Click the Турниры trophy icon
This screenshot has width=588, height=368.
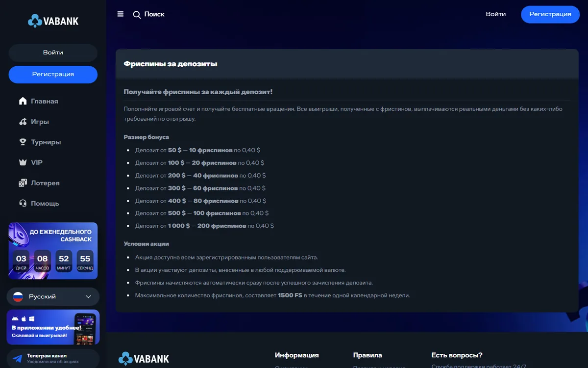tap(23, 142)
